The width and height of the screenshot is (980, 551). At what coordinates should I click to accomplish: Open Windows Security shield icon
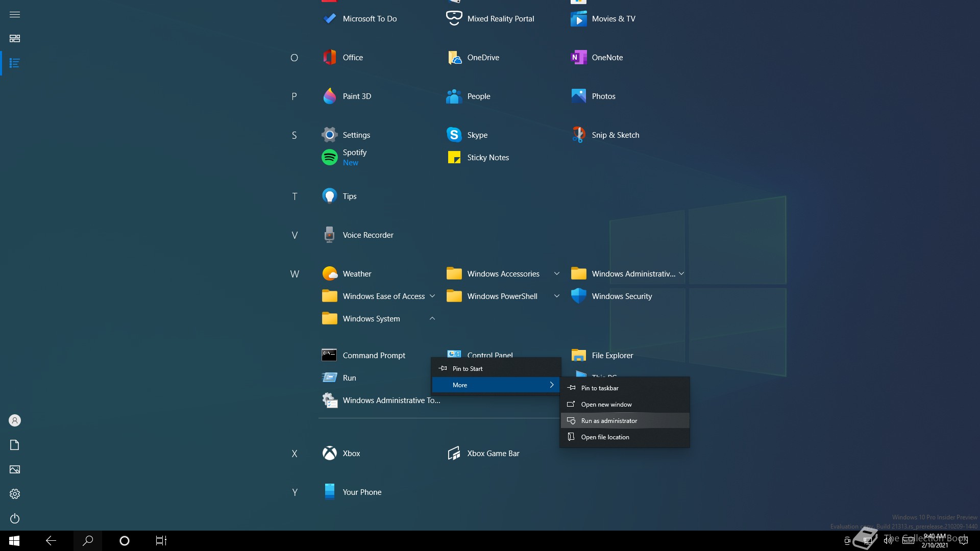tap(578, 296)
